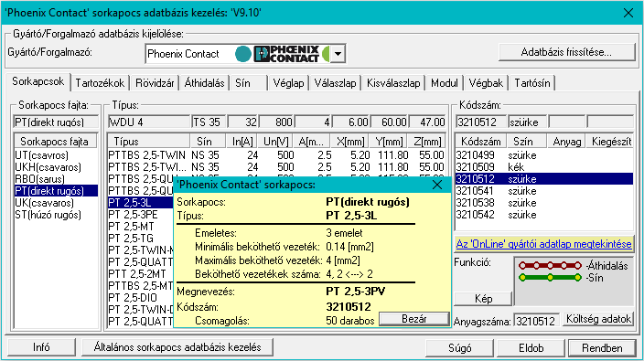The width and height of the screenshot is (644, 361).
Task: Click the teal circle icon beside manufacturer name
Action: (x=242, y=54)
